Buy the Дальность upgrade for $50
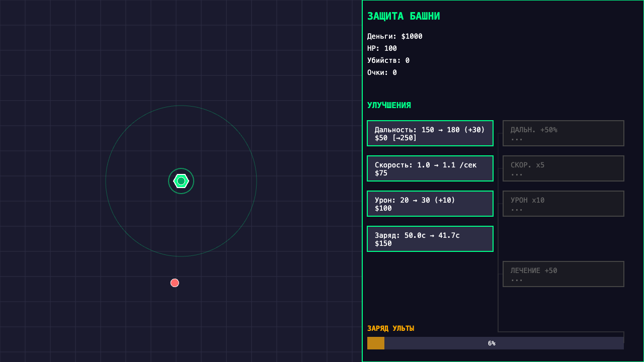This screenshot has height=362, width=644. pyautogui.click(x=430, y=133)
